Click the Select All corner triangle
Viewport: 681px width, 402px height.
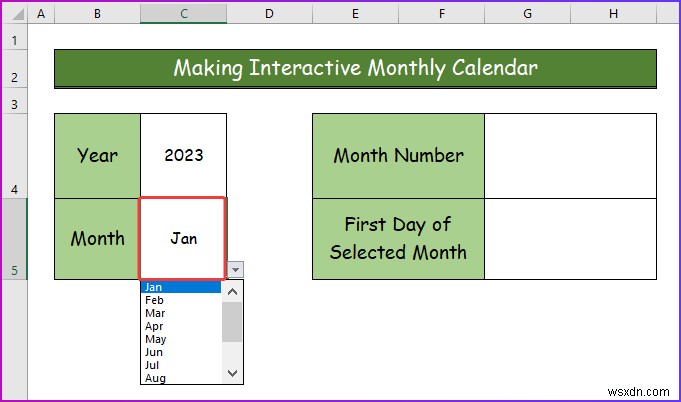click(x=17, y=14)
